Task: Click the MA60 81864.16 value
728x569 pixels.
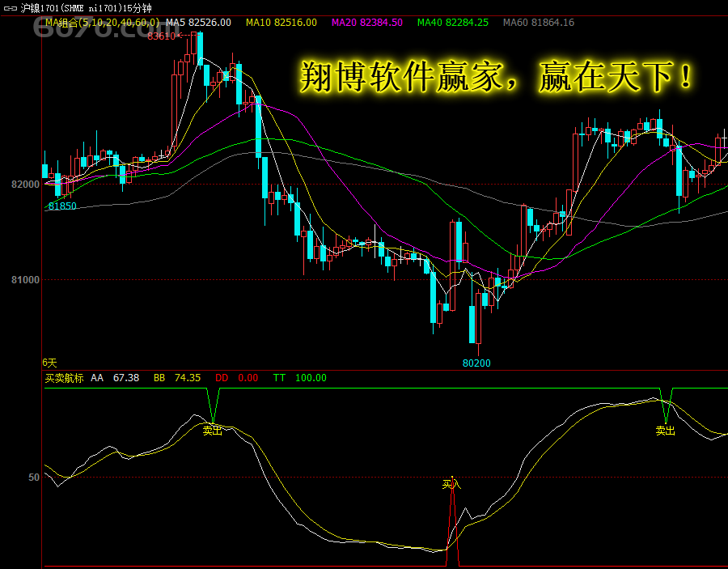Action: (x=539, y=23)
